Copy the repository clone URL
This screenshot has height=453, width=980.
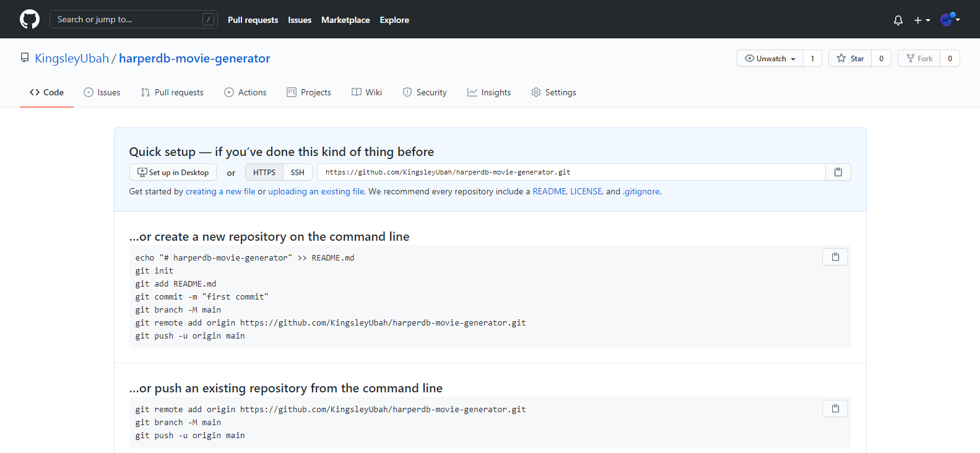pyautogui.click(x=838, y=172)
